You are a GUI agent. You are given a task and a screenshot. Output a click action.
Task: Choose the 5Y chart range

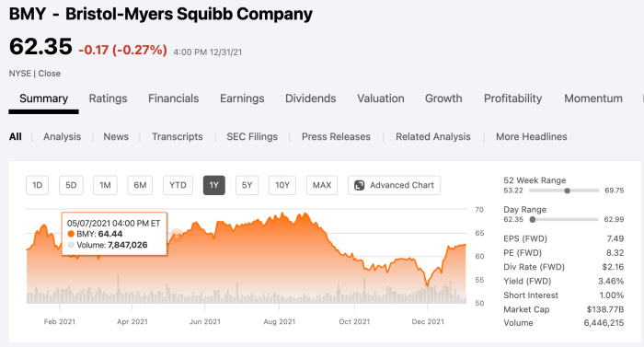click(247, 185)
